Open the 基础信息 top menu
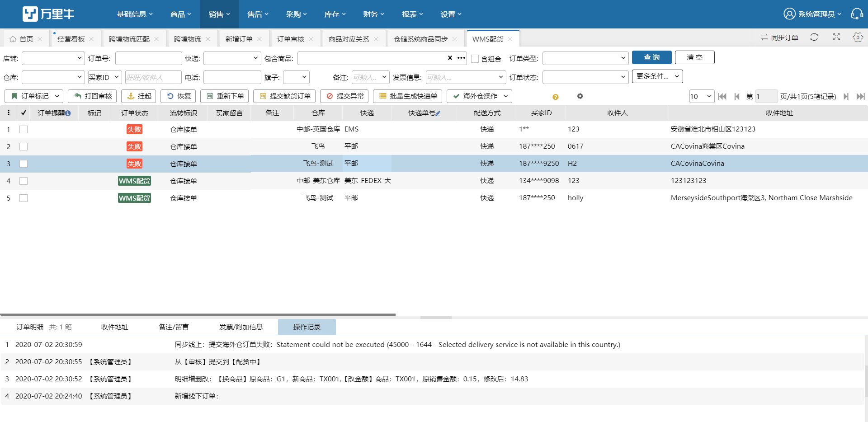The height and width of the screenshot is (422, 868). pyautogui.click(x=135, y=14)
